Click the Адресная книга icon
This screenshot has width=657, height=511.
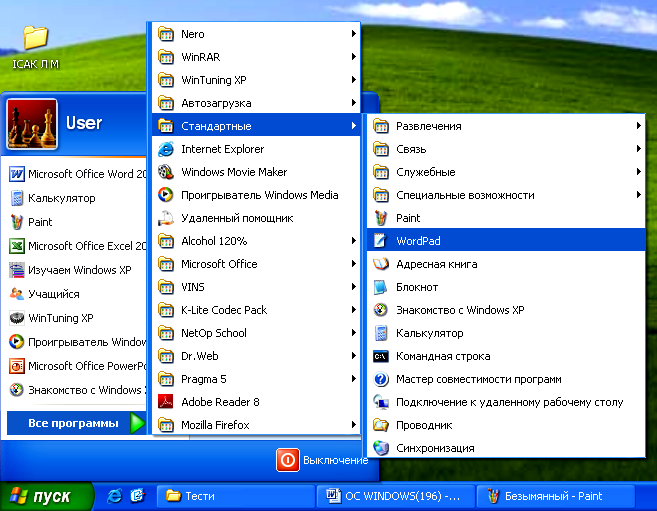[x=380, y=264]
